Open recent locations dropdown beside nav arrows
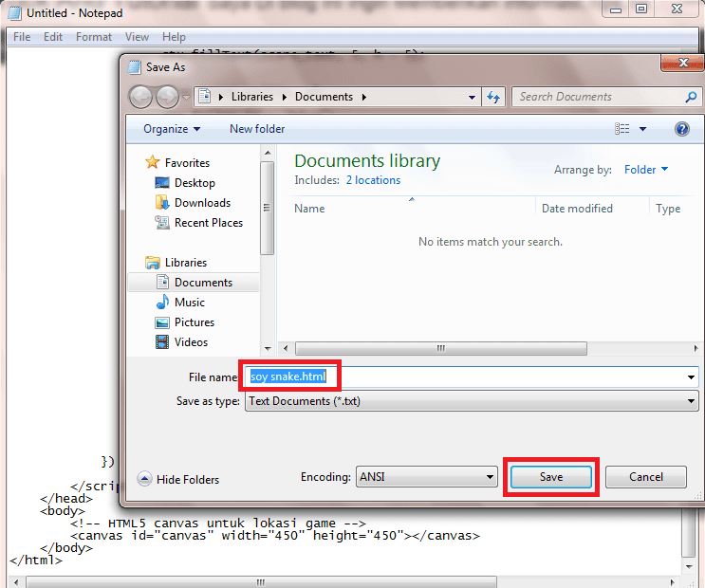The height and width of the screenshot is (588, 705). [x=186, y=97]
